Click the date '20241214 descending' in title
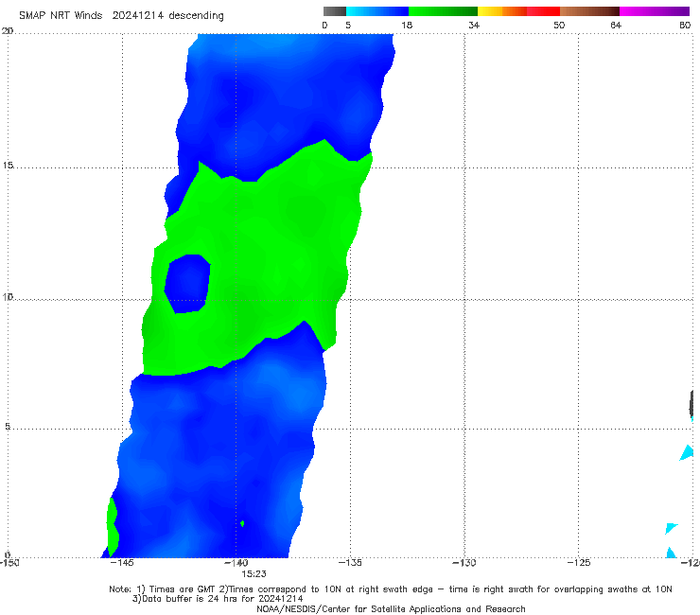Viewport: 700px width, 615px height. 167,15
